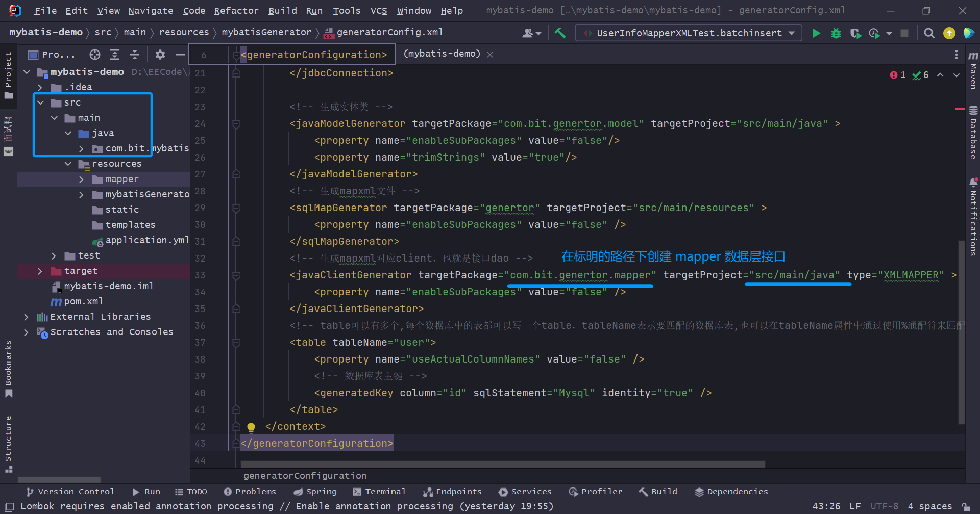Click the Project panel horizontal scrollbar
The width and height of the screenshot is (980, 514).
pyautogui.click(x=59, y=480)
